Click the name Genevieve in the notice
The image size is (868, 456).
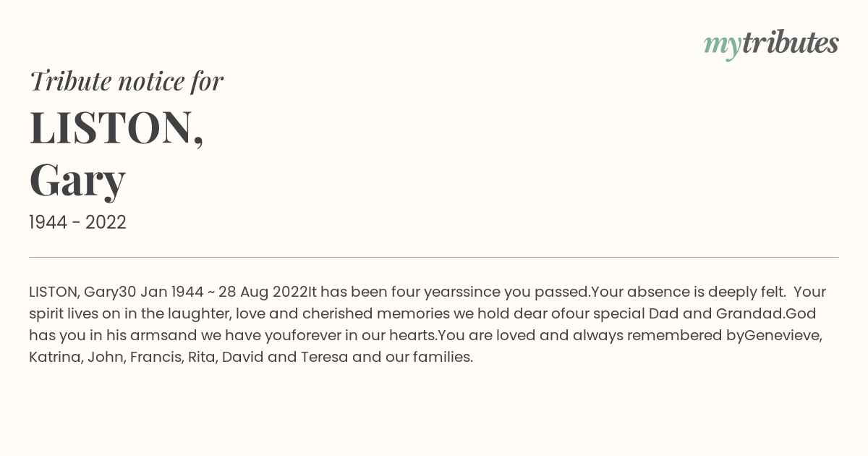[783, 336]
